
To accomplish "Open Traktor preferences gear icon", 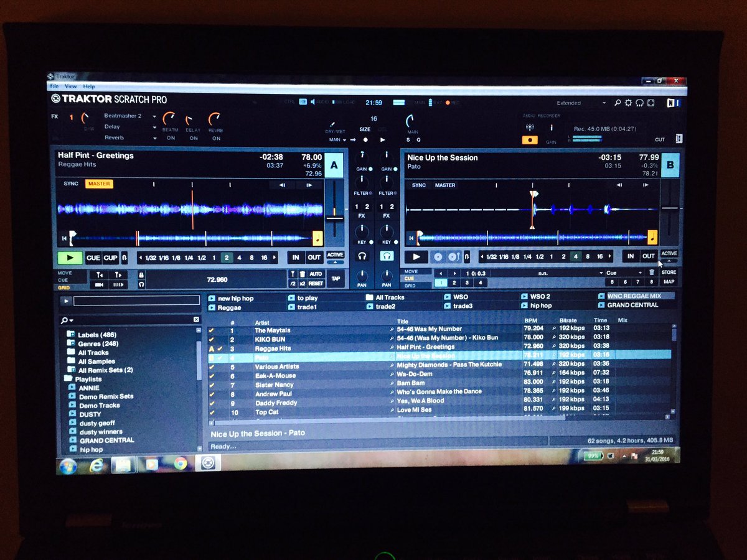I will (x=629, y=103).
